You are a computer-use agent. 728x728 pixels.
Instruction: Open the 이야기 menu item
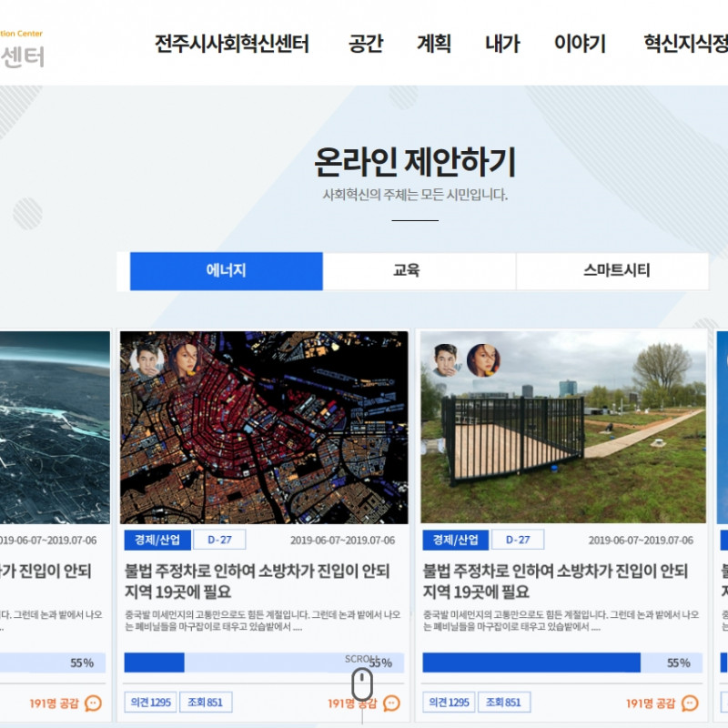point(580,44)
